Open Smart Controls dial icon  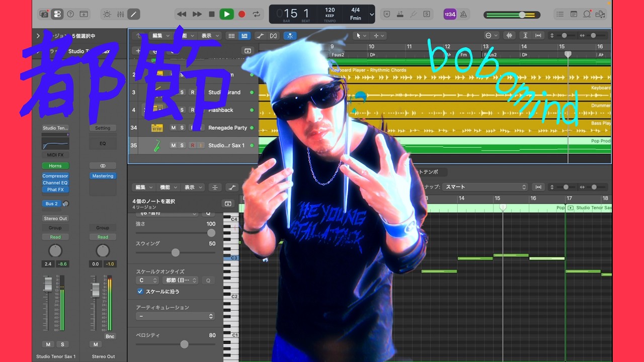107,14
